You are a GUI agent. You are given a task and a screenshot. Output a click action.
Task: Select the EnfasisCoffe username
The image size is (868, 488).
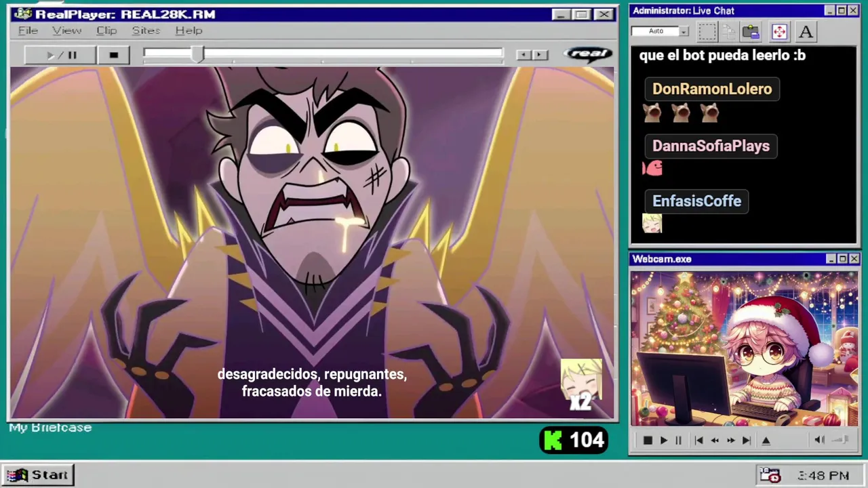696,201
